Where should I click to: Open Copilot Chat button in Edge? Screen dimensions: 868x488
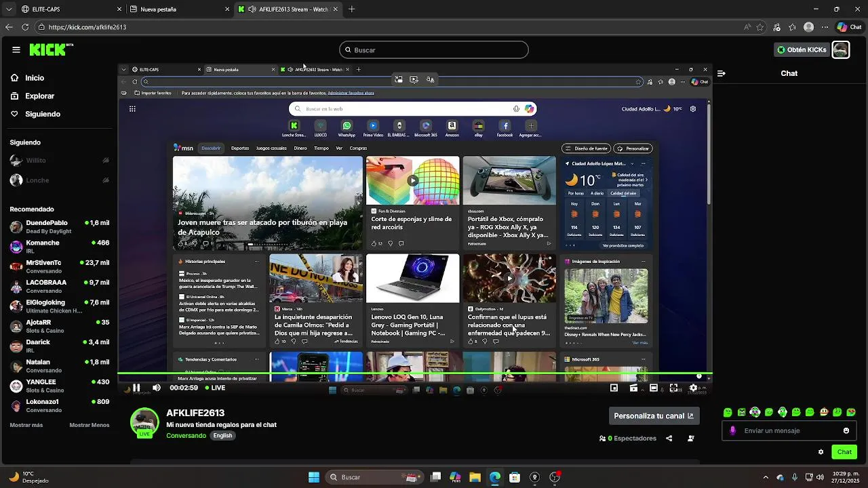[850, 27]
